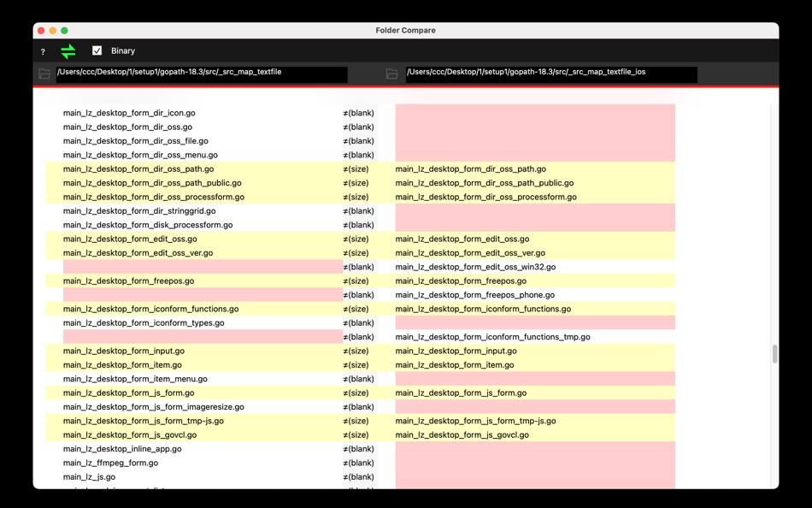Select right main_lz_desktop_form_input.go

point(456,351)
